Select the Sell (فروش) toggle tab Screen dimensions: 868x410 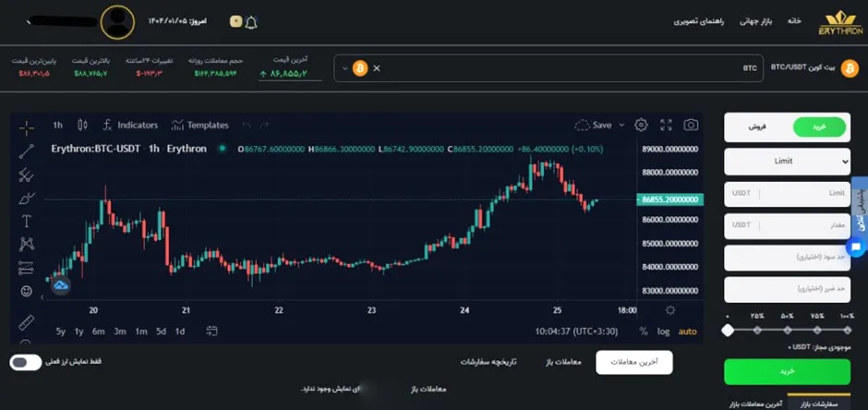(757, 127)
